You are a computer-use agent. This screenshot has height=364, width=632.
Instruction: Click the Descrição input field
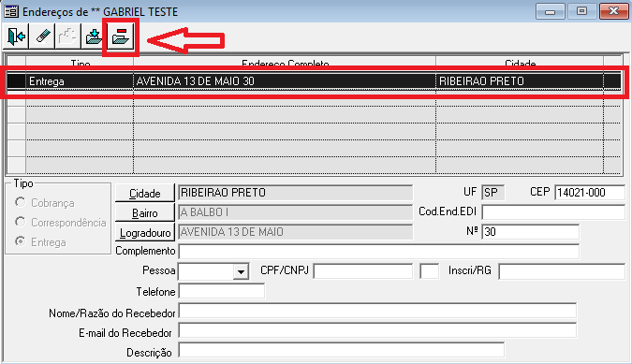tap(342, 350)
